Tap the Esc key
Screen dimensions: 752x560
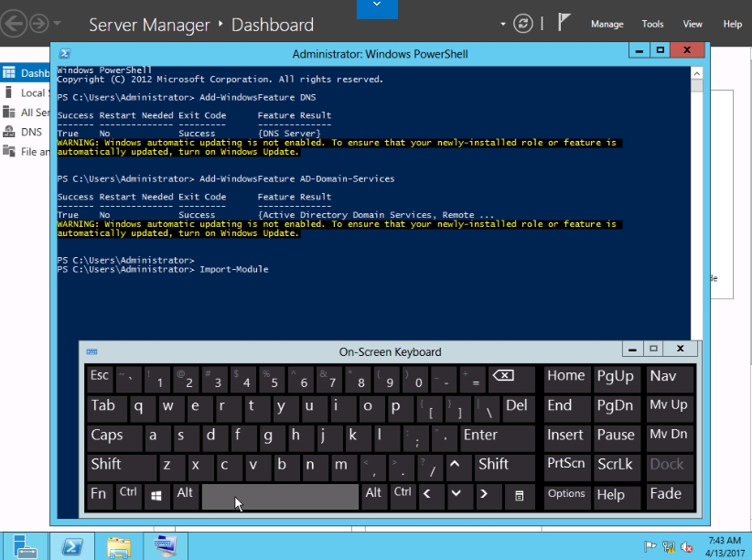[100, 378]
